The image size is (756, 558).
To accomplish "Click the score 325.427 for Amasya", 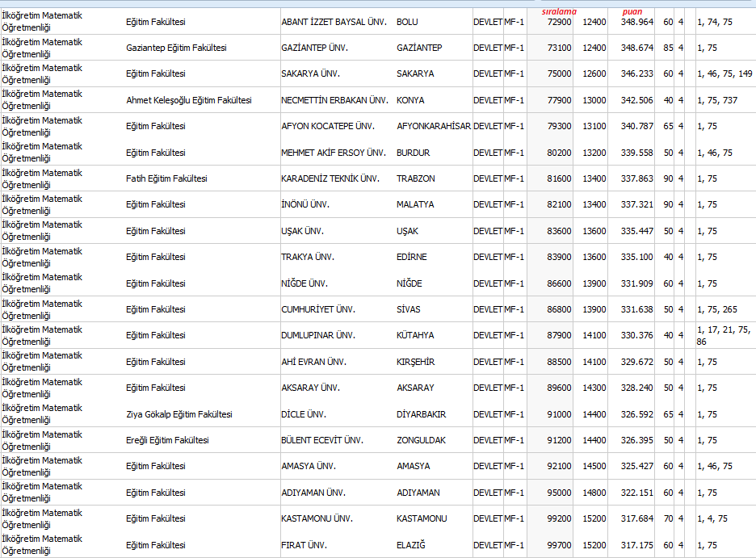I will tap(637, 466).
